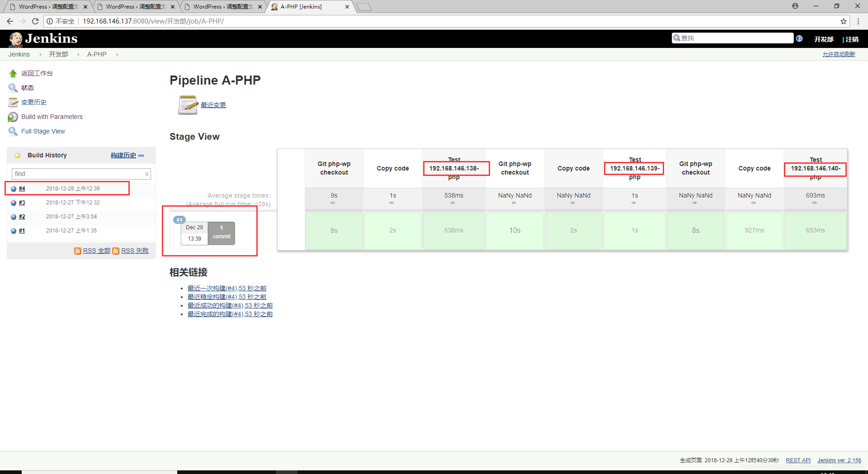Clear the find box with the x icon
The height and width of the screenshot is (474, 868).
[x=146, y=174]
